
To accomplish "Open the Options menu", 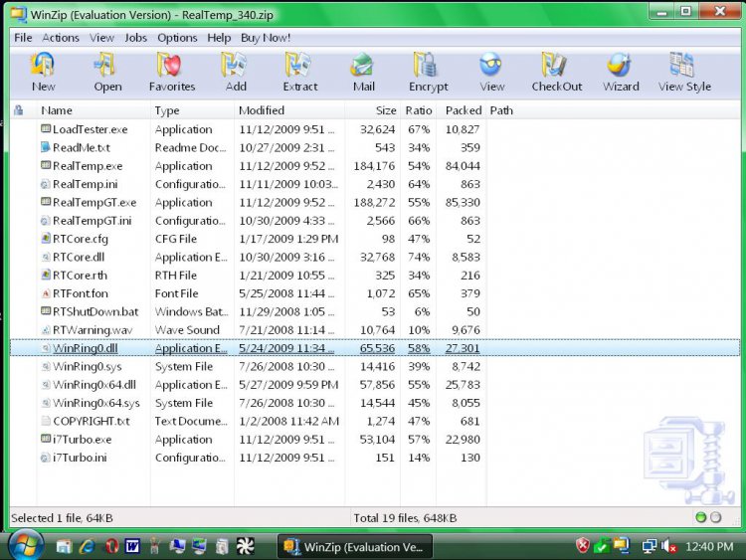I will [177, 38].
